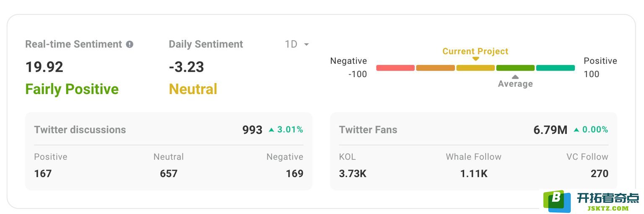Click the Whale Follow value 1.11K
The height and width of the screenshot is (214, 644).
point(474,174)
